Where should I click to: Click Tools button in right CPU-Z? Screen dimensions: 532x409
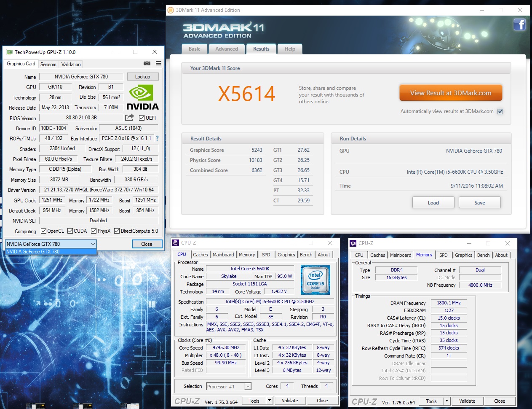431,401
